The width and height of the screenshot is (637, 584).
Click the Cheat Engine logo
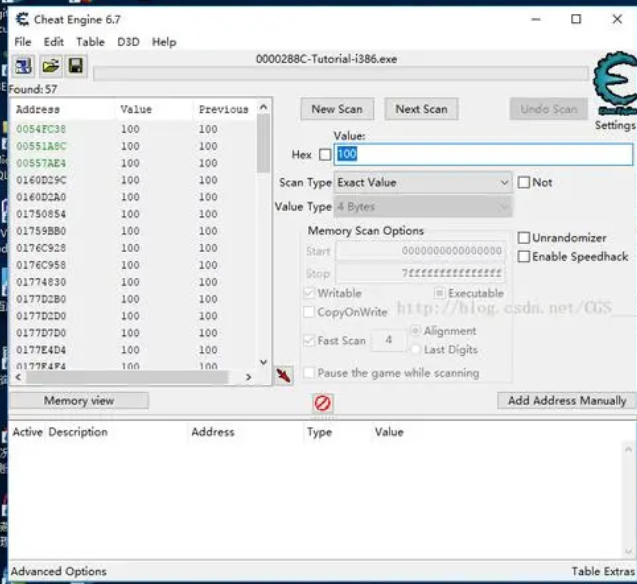click(x=615, y=82)
